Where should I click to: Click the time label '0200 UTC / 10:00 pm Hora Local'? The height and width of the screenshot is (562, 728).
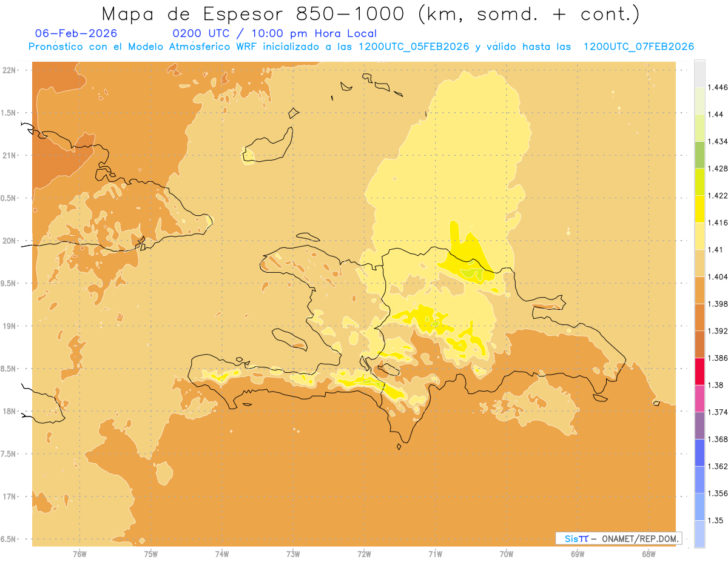(x=275, y=33)
